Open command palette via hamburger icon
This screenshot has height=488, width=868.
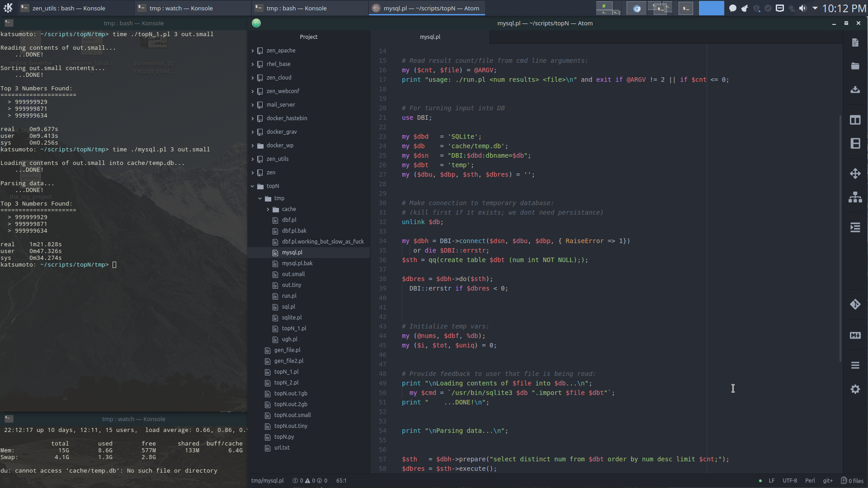[x=855, y=365]
